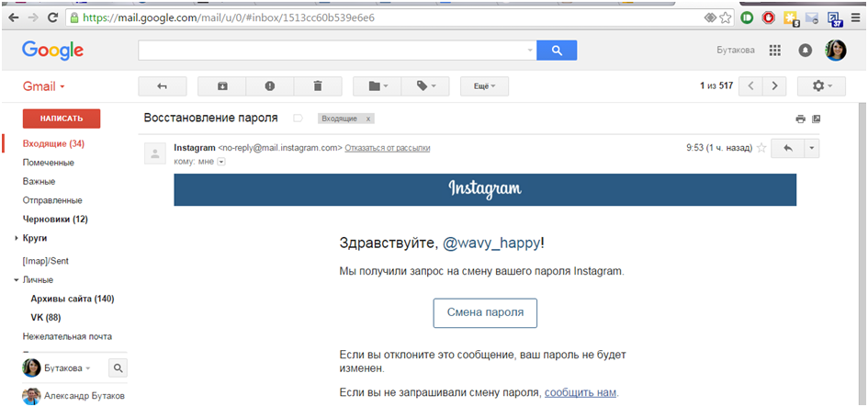Click the Instagram banner logo
The image size is (868, 407).
click(485, 188)
